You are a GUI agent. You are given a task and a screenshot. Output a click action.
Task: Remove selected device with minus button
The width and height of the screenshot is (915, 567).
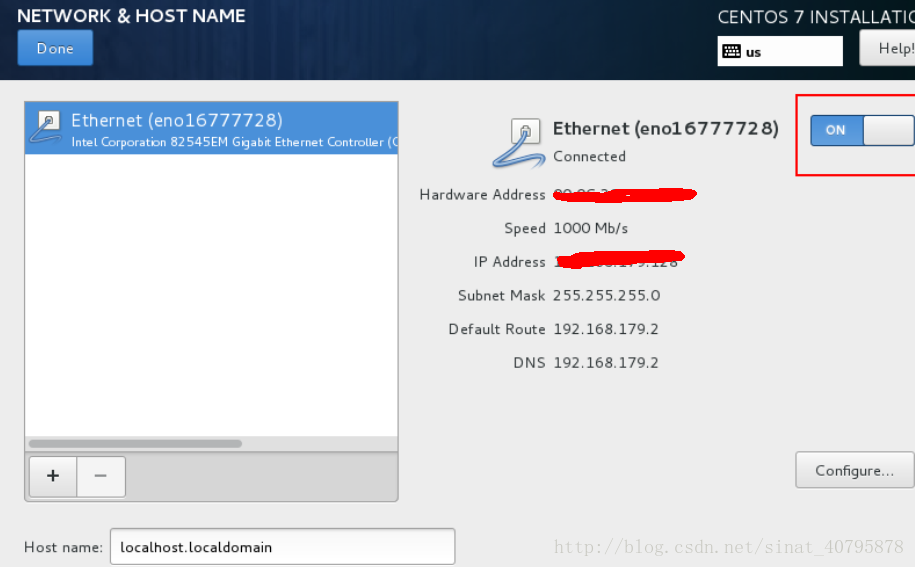101,476
